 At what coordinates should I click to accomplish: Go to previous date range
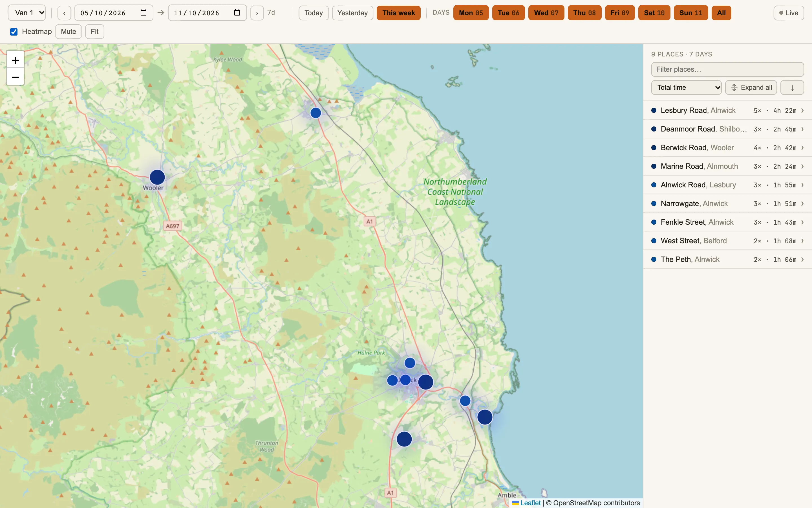[x=64, y=13]
